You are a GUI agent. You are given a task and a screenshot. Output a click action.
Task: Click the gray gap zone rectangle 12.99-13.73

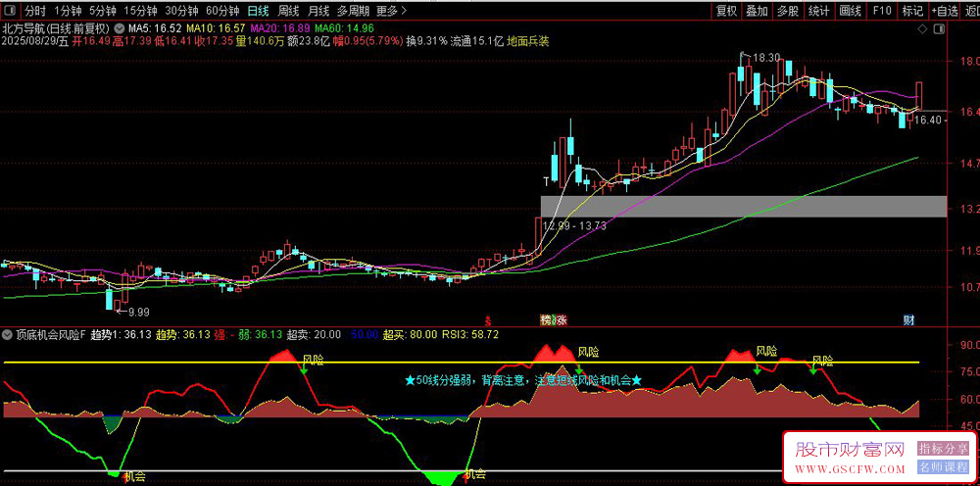pyautogui.click(x=744, y=207)
